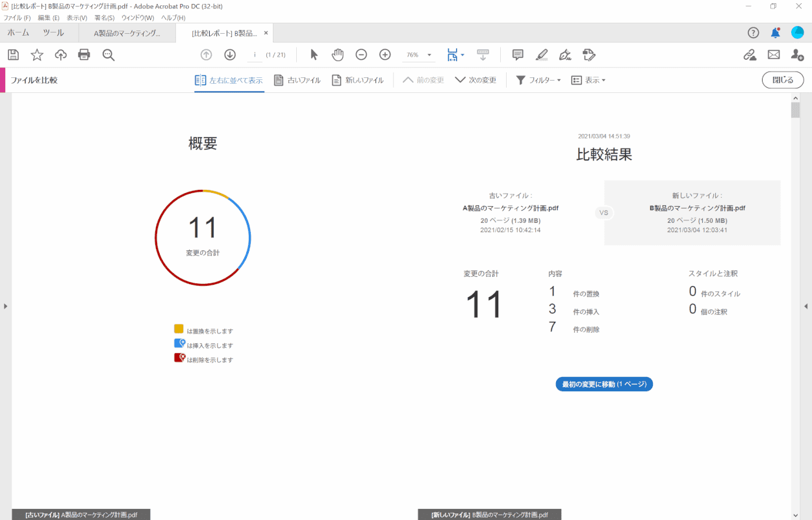812x520 pixels.
Task: Open the 署名(S) menu
Action: point(104,18)
